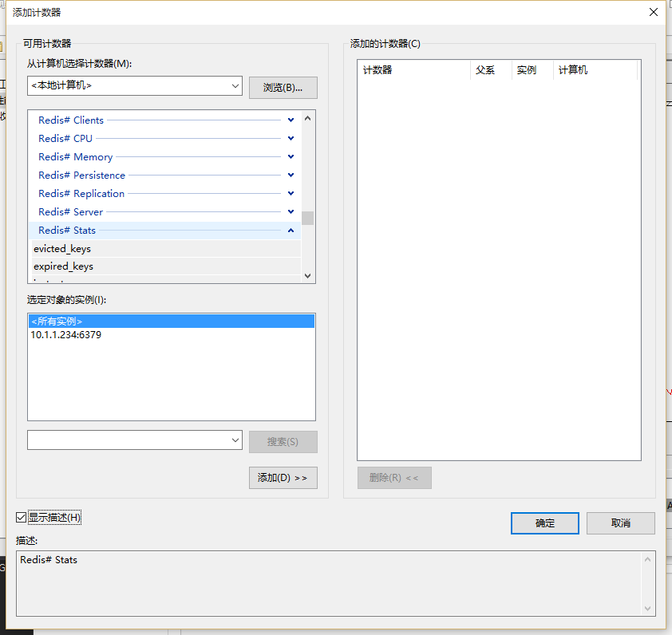
Task: Click the counter list scroll-up arrow
Action: point(307,118)
